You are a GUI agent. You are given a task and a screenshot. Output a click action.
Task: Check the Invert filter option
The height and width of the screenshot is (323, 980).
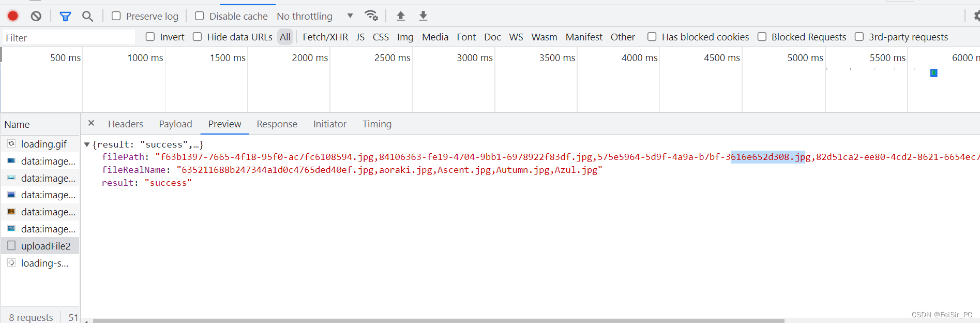(150, 37)
